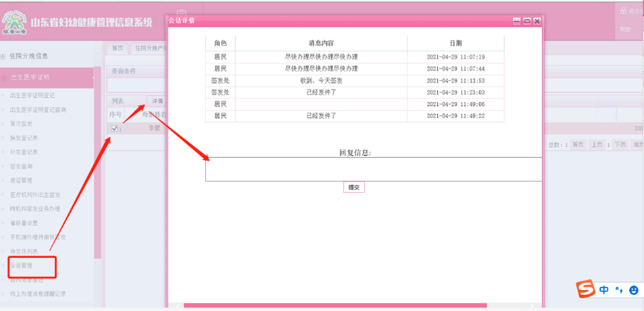This screenshot has height=311, width=644.
Task: Go to 上页 previous page
Action: (x=597, y=145)
